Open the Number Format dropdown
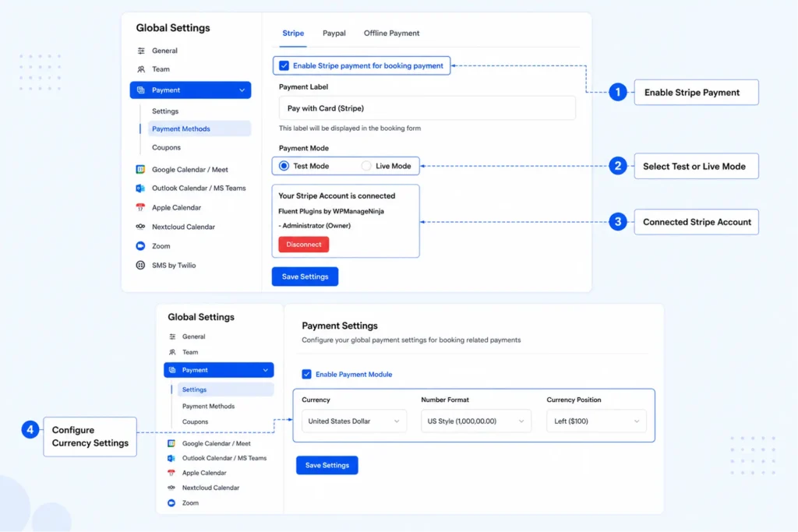 [x=476, y=421]
